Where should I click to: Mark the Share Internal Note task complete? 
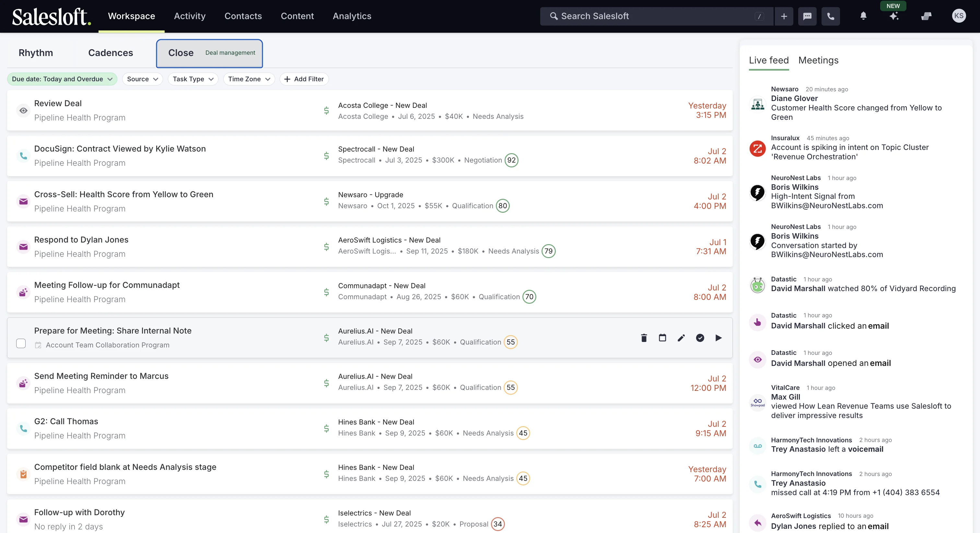click(700, 338)
